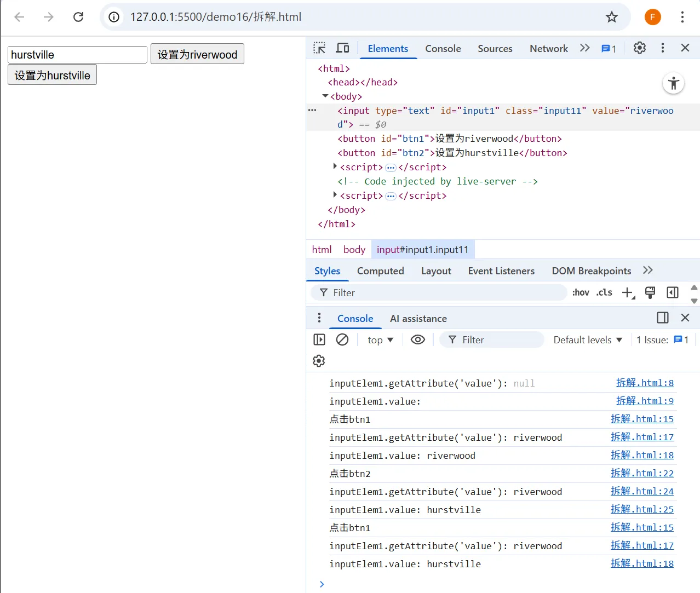Open DevTools settings gear

point(639,48)
